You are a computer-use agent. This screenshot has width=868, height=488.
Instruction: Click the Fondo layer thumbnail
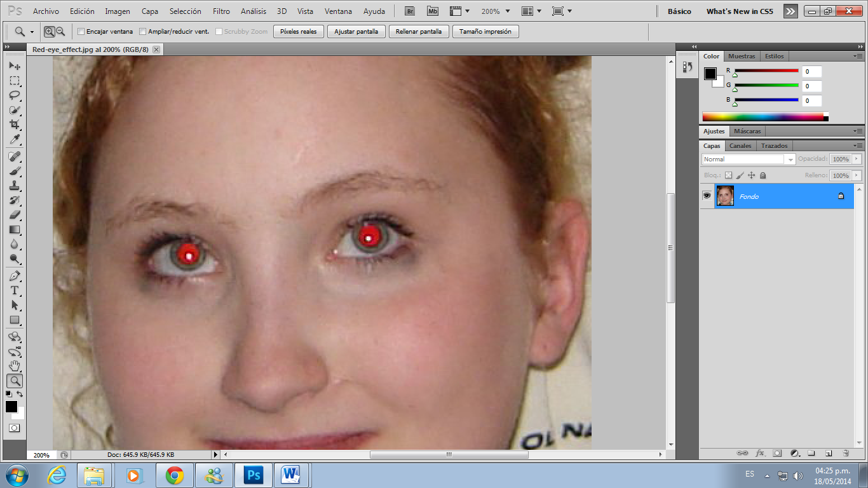725,196
